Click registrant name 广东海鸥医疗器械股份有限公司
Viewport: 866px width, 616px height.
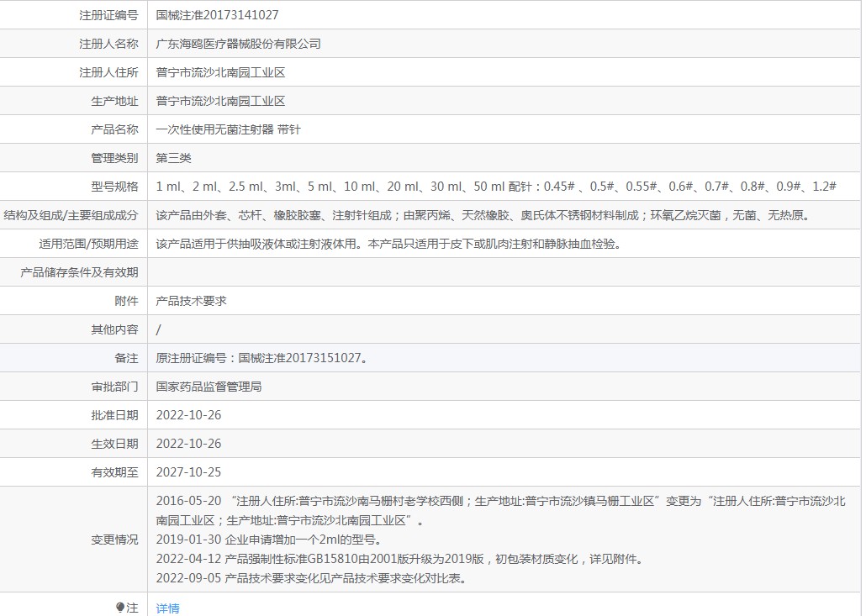[238, 44]
